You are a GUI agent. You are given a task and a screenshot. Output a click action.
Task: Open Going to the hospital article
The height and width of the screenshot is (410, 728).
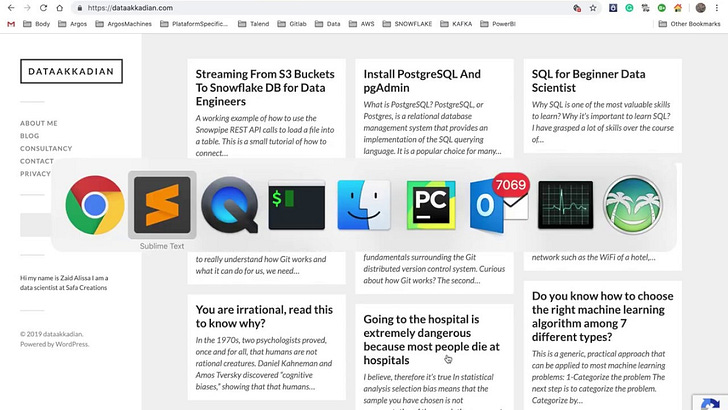(431, 339)
